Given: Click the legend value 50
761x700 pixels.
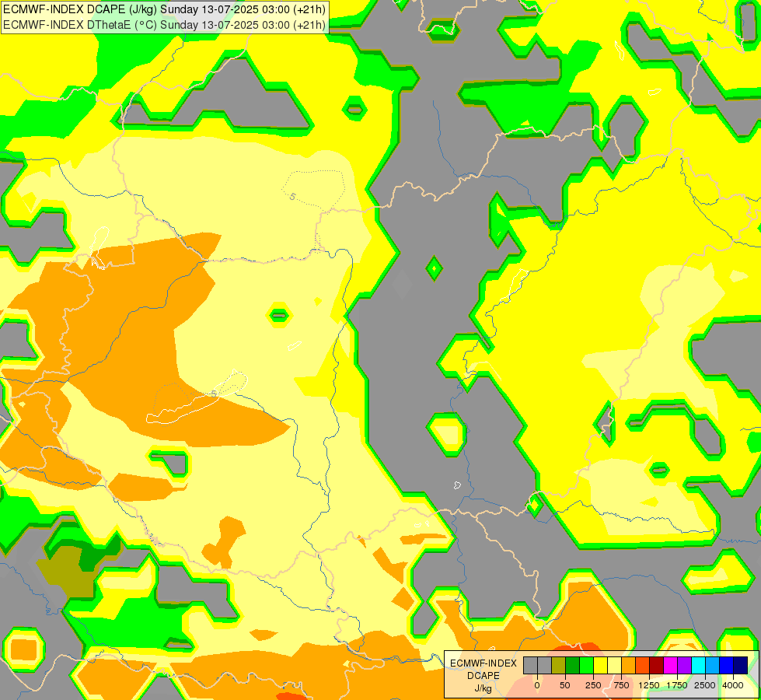Looking at the screenshot, I should (x=565, y=685).
